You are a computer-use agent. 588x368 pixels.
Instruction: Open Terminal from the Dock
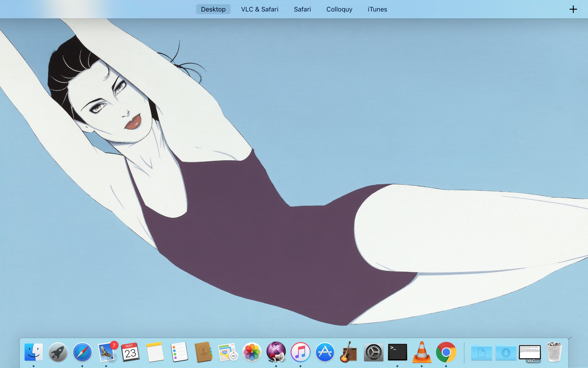[x=398, y=352]
